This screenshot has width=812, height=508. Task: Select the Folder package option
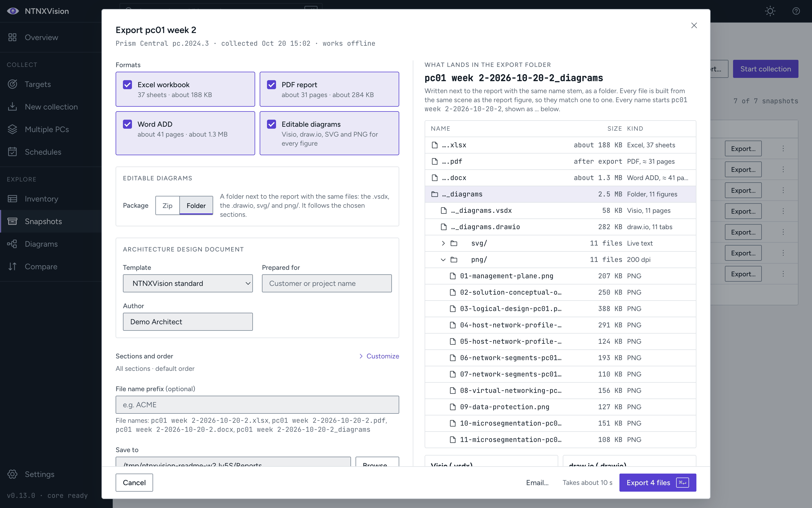[196, 206]
